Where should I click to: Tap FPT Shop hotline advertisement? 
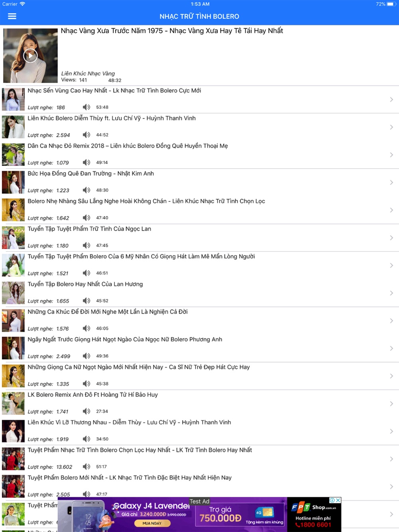point(314,514)
